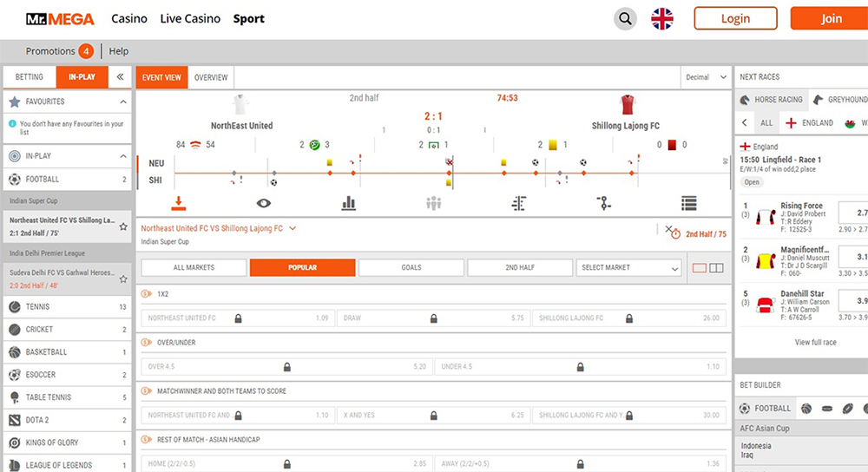Image resolution: width=868 pixels, height=472 pixels.
Task: Click the Favourites star icon
Action: (15, 102)
